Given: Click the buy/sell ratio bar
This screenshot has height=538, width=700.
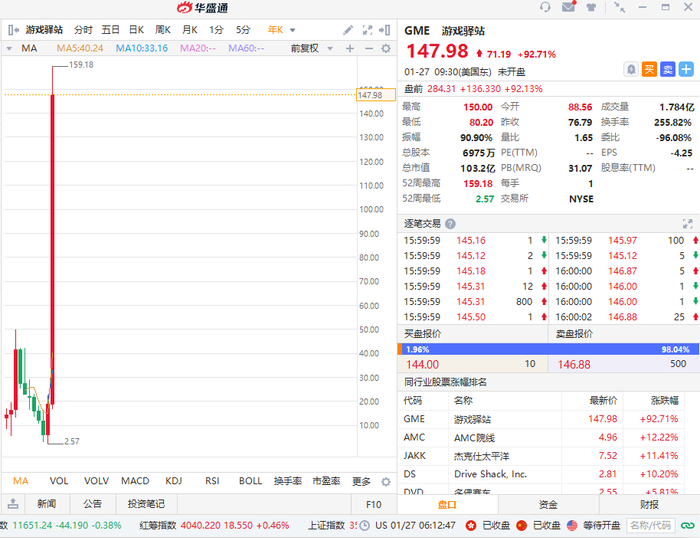Looking at the screenshot, I should coord(548,349).
